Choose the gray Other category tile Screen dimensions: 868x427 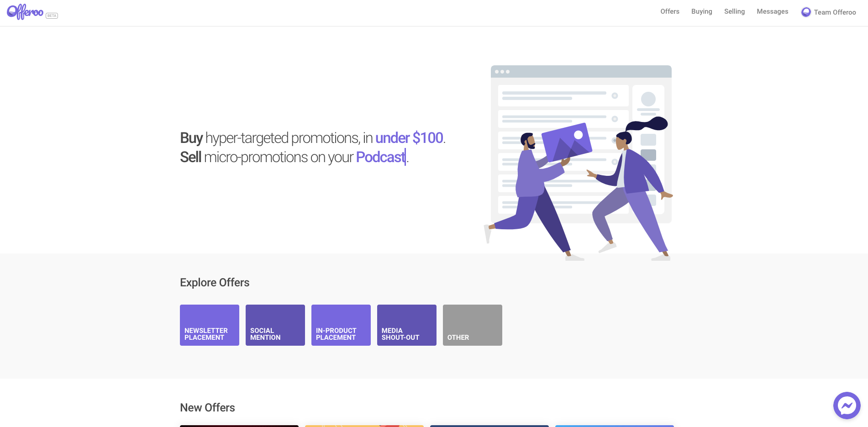click(473, 325)
